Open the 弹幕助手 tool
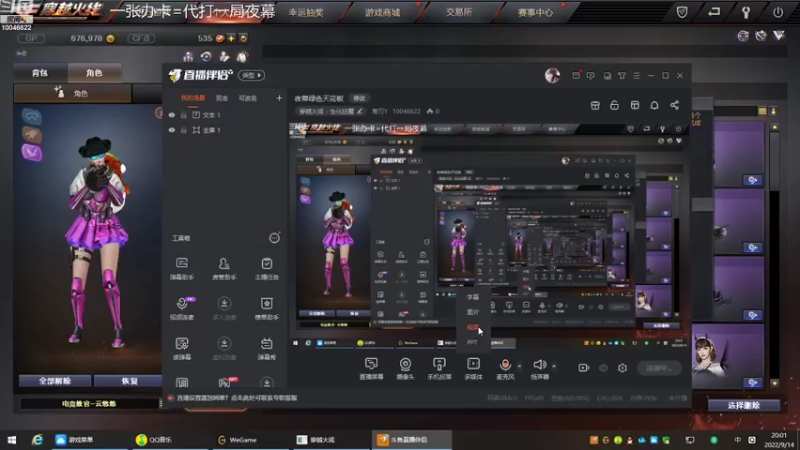Screen dimensions: 800x450 (182, 268)
